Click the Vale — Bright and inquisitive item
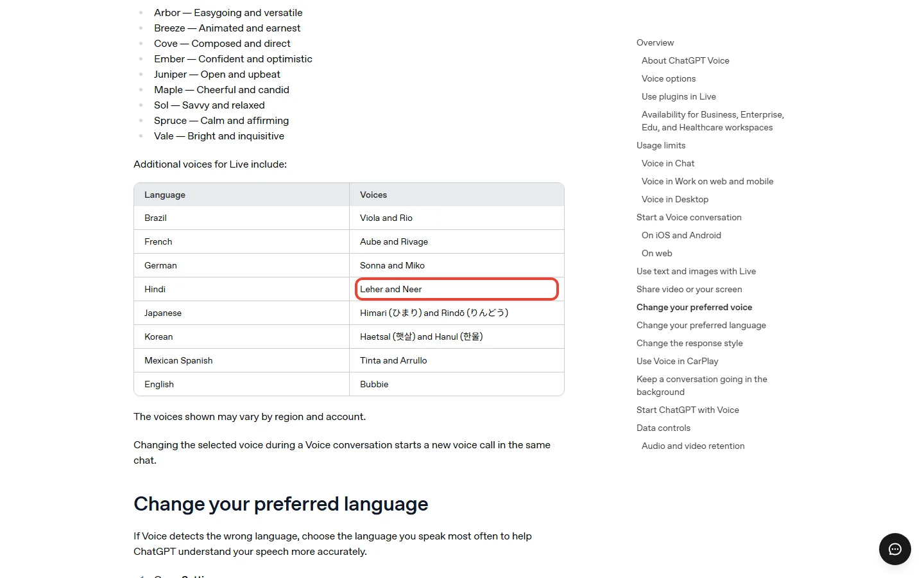 click(219, 136)
